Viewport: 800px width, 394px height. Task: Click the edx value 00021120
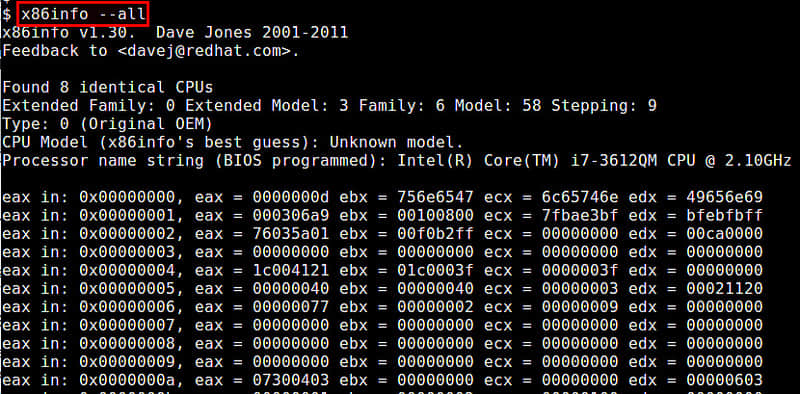pos(724,289)
